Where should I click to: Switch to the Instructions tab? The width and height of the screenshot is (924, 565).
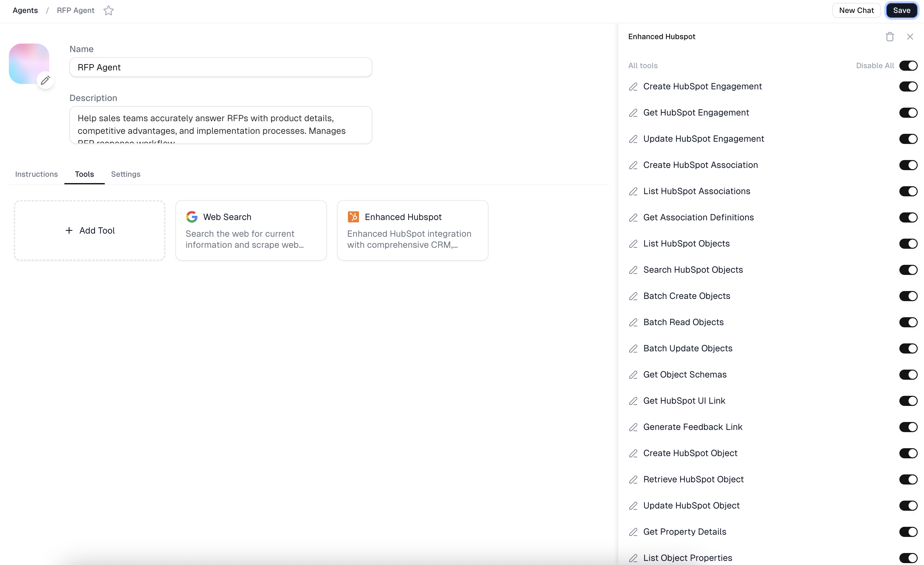click(x=36, y=174)
